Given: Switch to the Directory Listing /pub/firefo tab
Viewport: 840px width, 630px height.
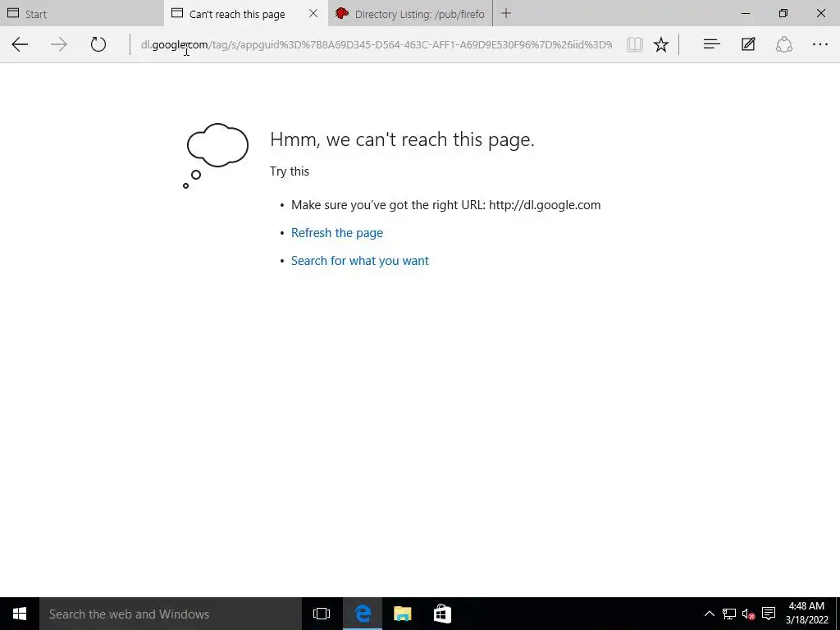Looking at the screenshot, I should (410, 13).
